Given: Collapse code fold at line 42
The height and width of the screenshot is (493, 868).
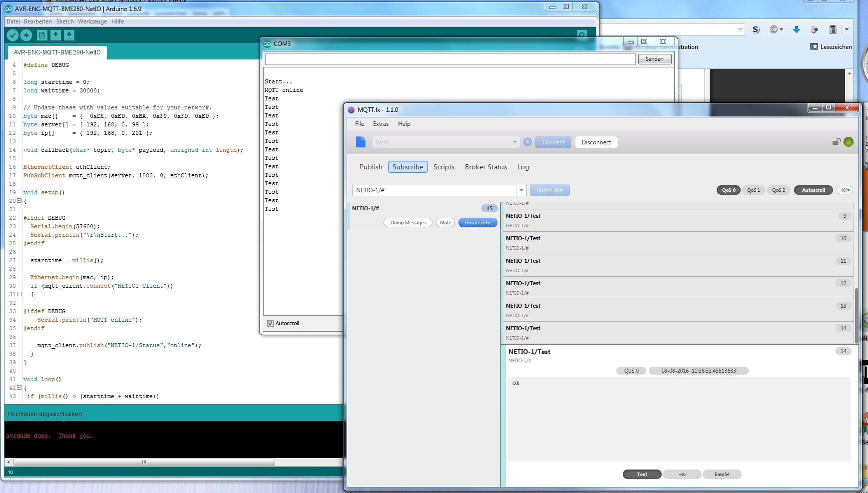Looking at the screenshot, I should pos(19,388).
